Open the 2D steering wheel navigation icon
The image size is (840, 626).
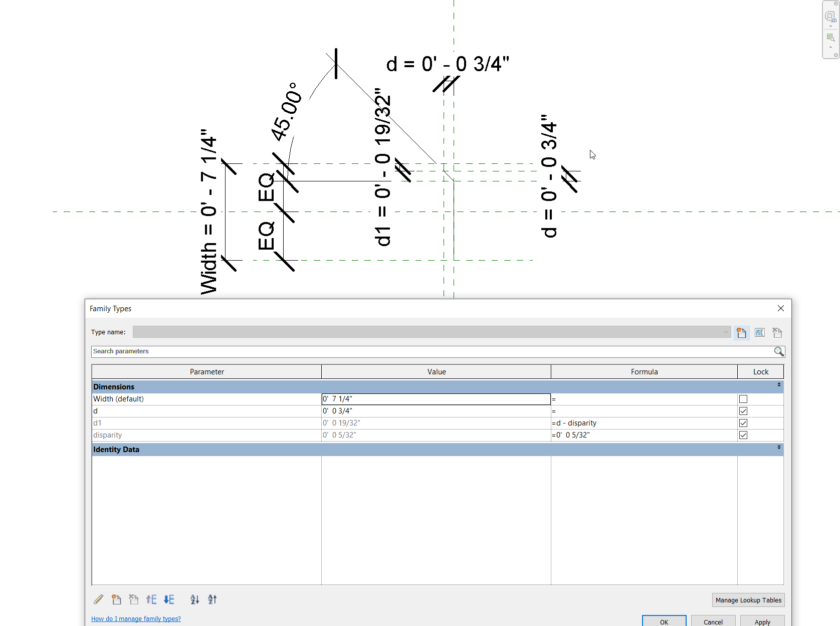[x=829, y=15]
